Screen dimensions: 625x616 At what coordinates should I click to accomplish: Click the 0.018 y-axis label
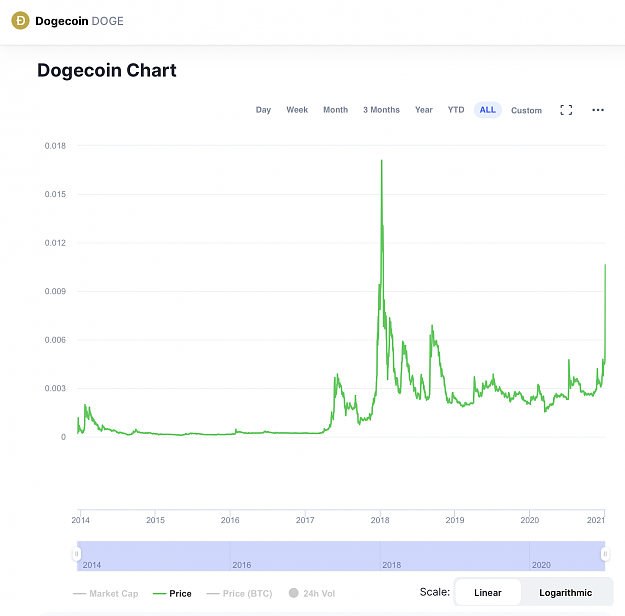click(55, 146)
